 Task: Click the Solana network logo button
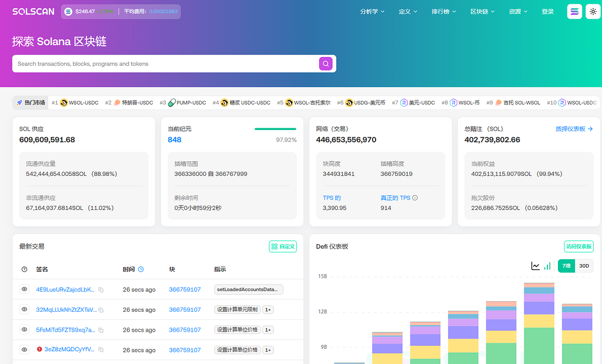[x=574, y=12]
